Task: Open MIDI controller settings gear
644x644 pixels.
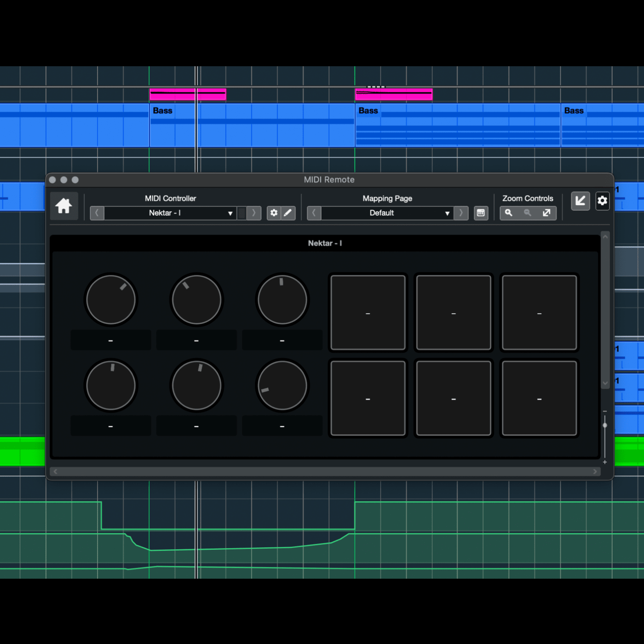Action: (274, 213)
